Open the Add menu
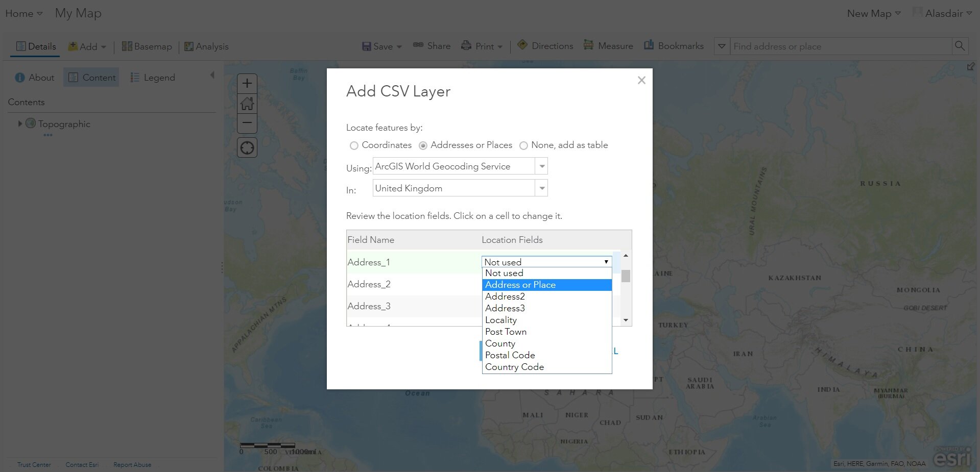The height and width of the screenshot is (472, 980). (87, 46)
